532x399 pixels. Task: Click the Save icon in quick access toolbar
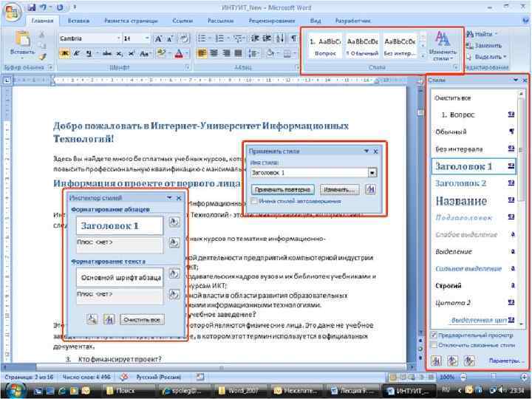[32, 7]
